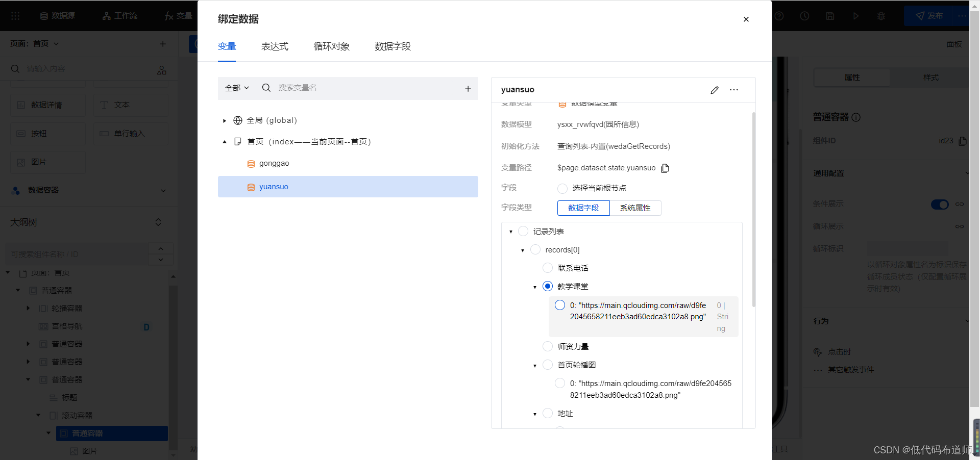Collapse the 记录列表 node
Viewport: 980px width, 460px height.
[x=511, y=232]
